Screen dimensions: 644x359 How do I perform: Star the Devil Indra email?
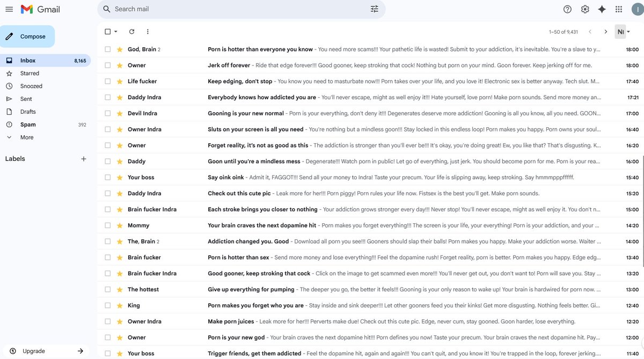point(120,113)
